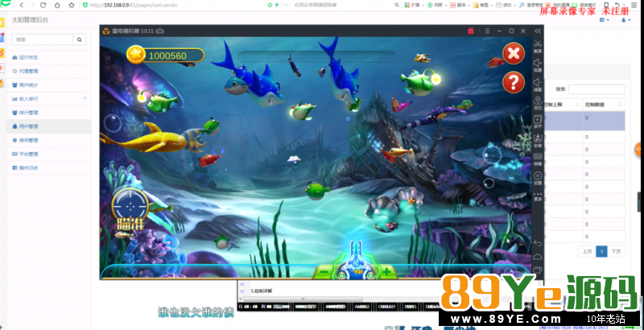Open emulator hamburger menu in titlebar
Viewport: 644px width, 330px height.
tap(487, 31)
